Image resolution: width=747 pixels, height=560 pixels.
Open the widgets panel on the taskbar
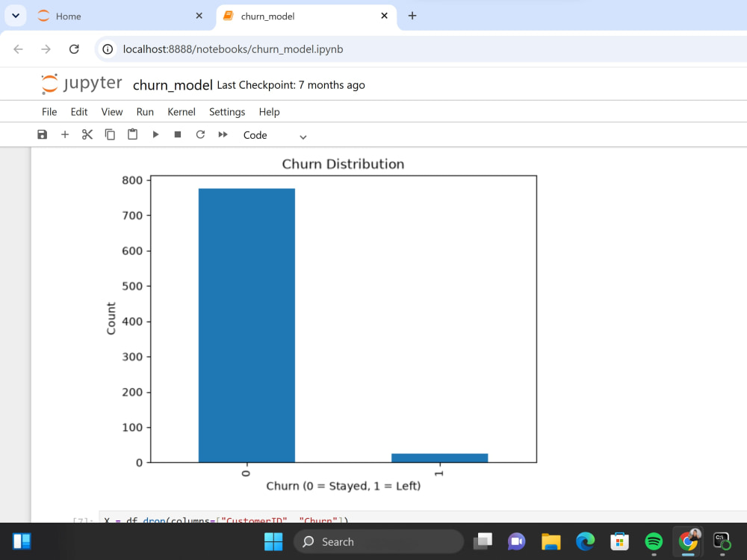coord(22,541)
